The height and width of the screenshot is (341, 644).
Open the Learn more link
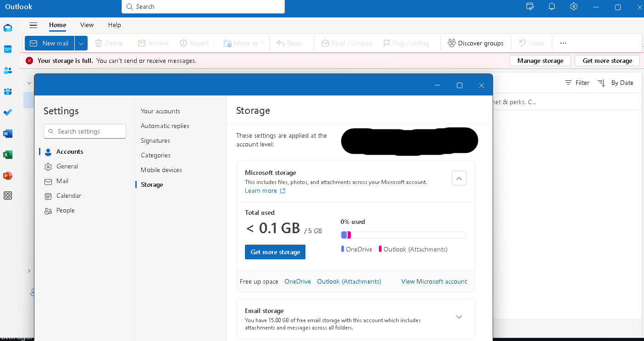265,191
